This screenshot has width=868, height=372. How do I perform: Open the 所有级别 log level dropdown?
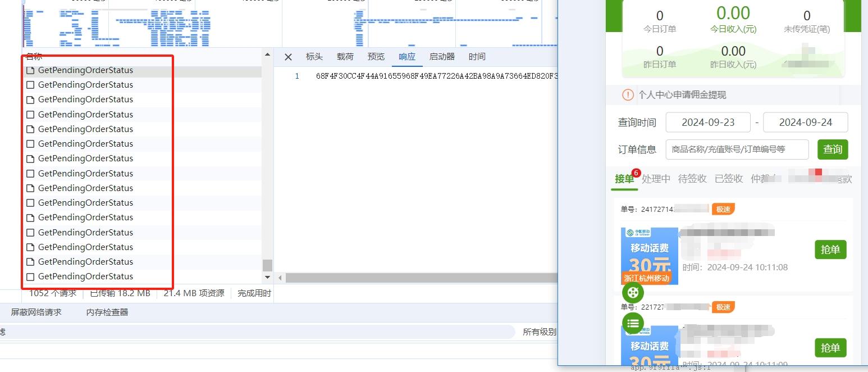[539, 332]
